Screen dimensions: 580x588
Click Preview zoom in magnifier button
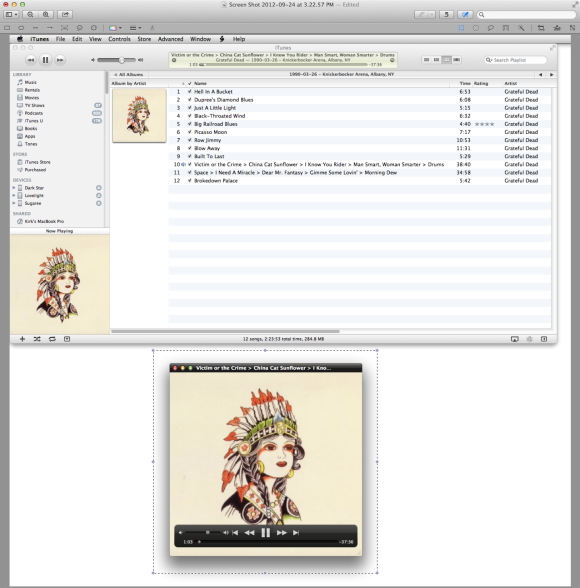[x=45, y=15]
